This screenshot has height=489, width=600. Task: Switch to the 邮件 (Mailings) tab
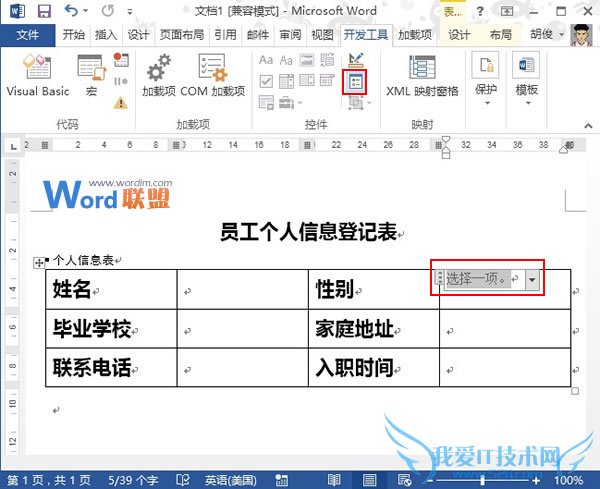(258, 35)
